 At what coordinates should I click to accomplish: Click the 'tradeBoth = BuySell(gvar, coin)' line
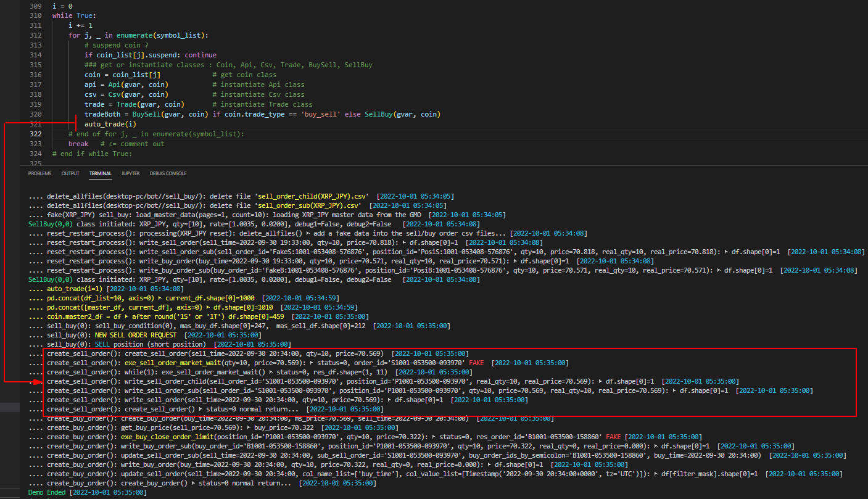[x=262, y=114]
